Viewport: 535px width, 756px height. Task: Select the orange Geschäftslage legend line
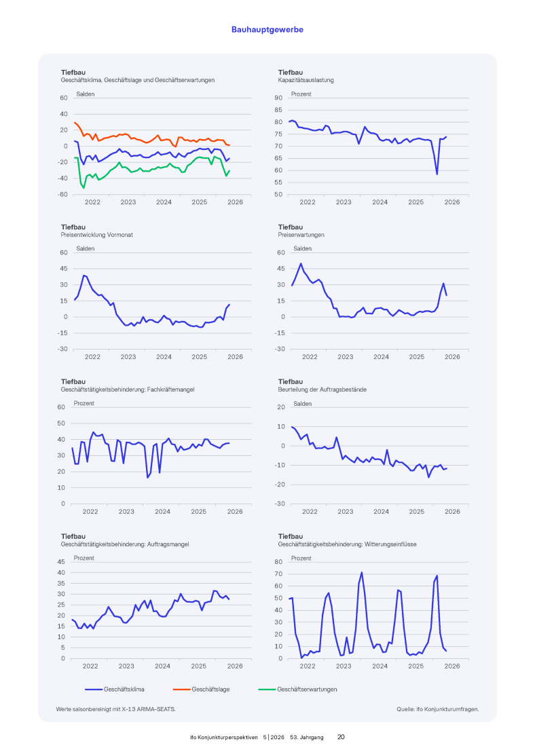(181, 689)
